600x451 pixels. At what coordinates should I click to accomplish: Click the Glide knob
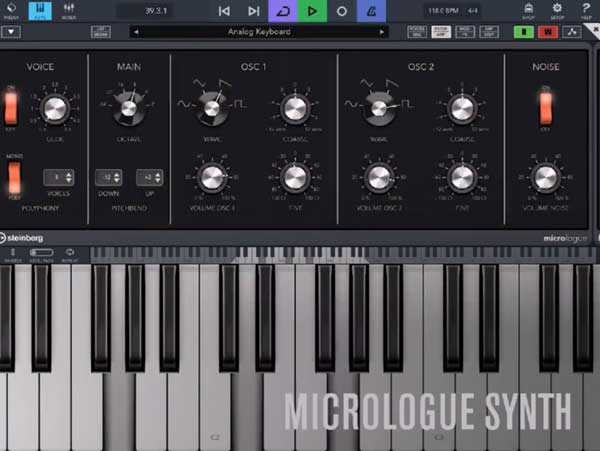(55, 108)
